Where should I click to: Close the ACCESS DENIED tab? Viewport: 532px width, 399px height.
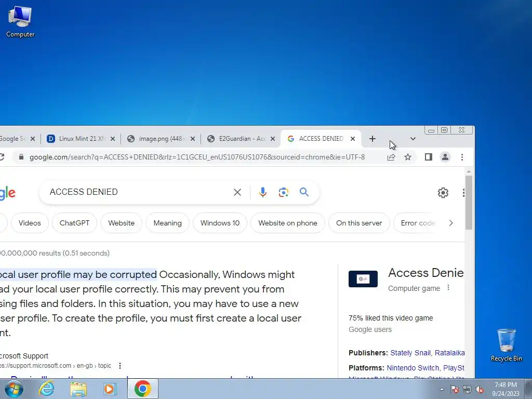click(x=353, y=139)
